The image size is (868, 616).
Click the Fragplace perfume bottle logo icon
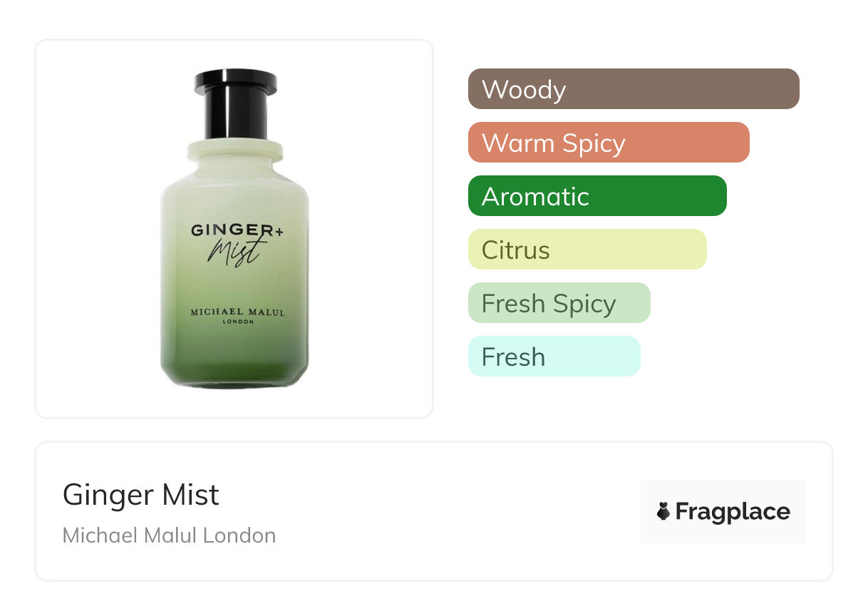pos(663,511)
